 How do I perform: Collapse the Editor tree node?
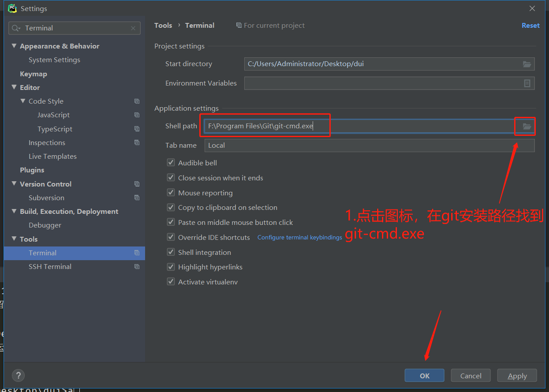coord(14,88)
